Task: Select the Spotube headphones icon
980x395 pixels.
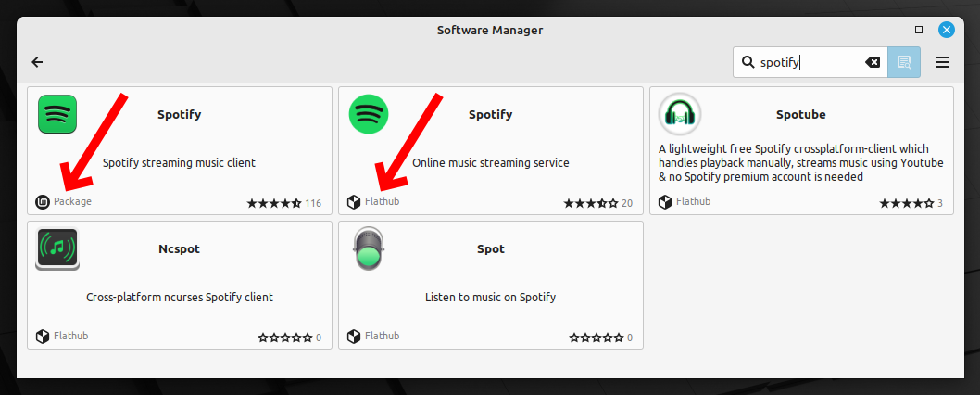Action: pos(679,114)
